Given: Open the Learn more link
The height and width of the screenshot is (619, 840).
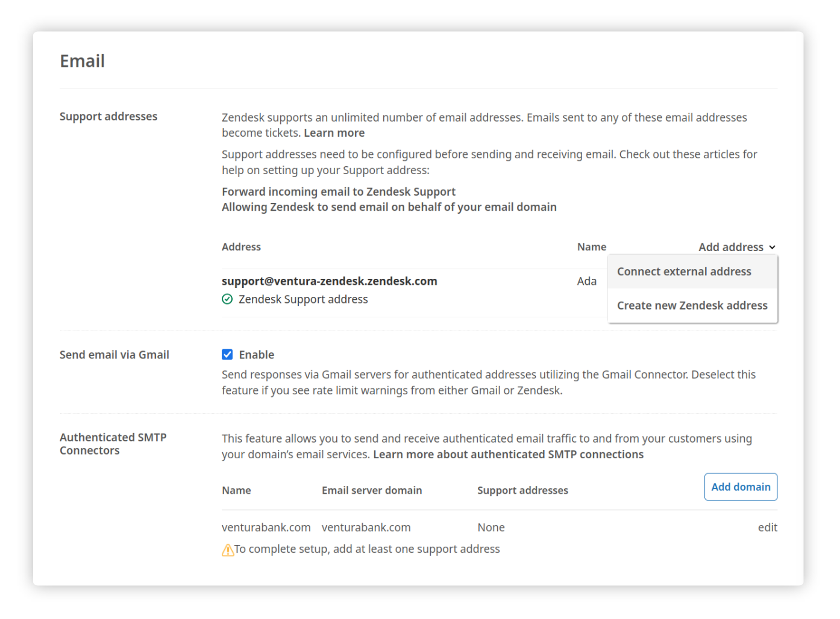Looking at the screenshot, I should coord(334,133).
